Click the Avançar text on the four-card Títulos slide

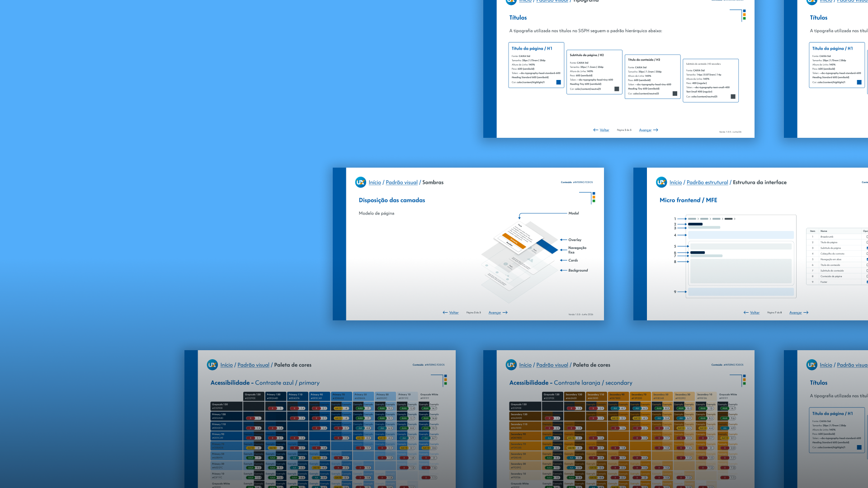click(645, 130)
